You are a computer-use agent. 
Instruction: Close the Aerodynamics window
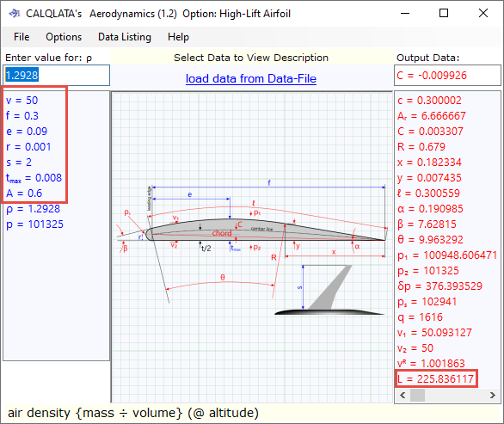pos(483,13)
